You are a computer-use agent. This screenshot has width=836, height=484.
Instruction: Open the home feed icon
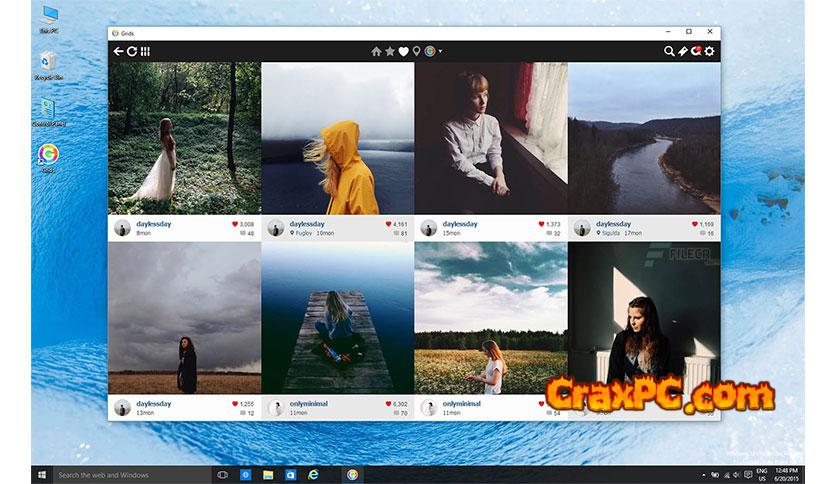click(377, 52)
